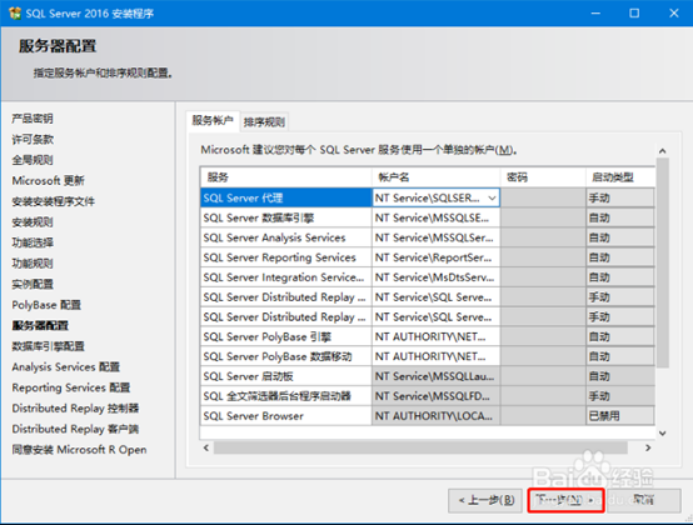
Task: Click 安装安装程序文件 step in sidebar
Action: coord(53,202)
